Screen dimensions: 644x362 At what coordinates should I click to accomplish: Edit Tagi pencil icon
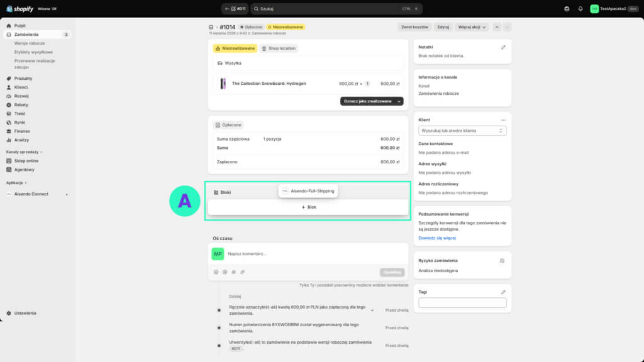coord(503,292)
